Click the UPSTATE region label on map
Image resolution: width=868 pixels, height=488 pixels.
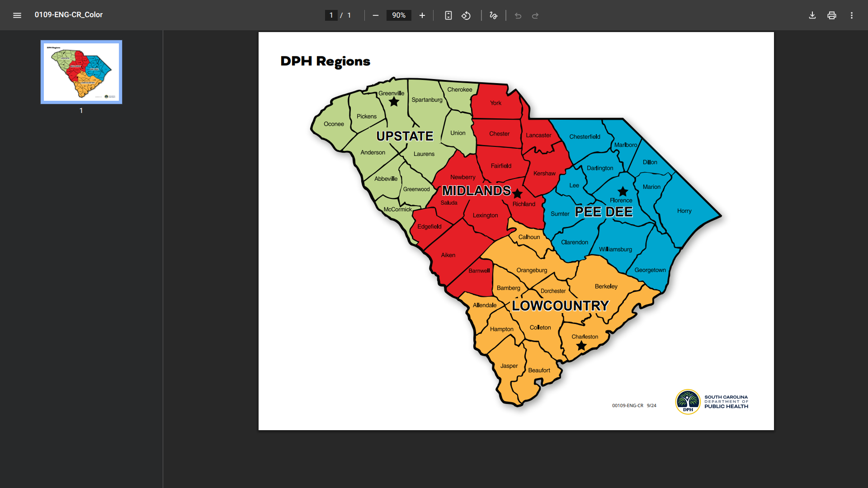click(x=405, y=136)
